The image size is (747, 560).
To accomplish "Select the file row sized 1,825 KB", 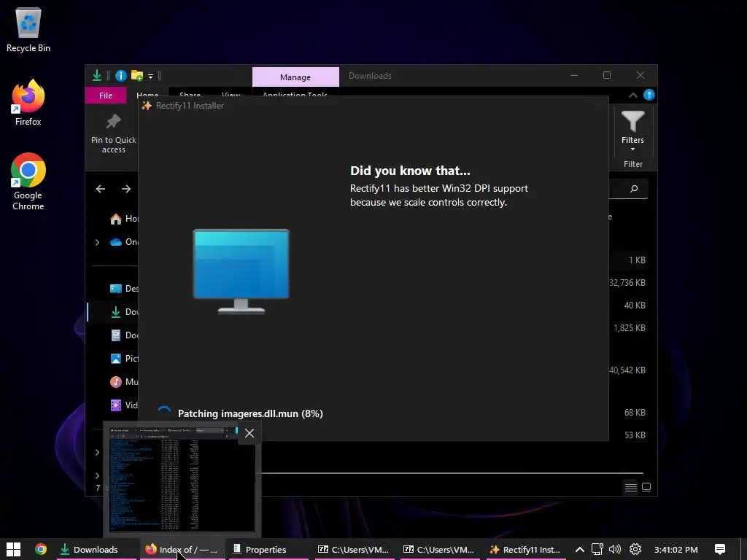I will (628, 328).
